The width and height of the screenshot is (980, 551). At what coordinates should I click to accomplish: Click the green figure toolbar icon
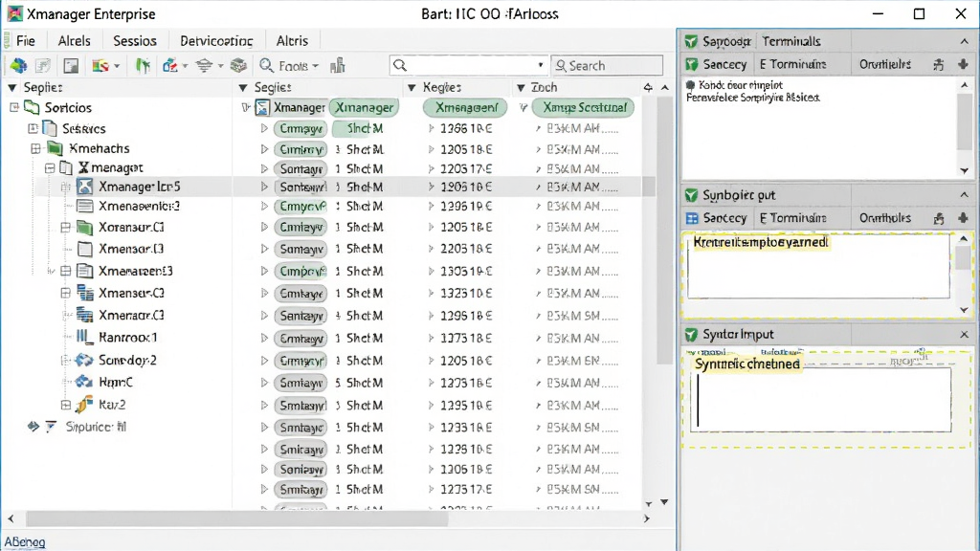(144, 66)
